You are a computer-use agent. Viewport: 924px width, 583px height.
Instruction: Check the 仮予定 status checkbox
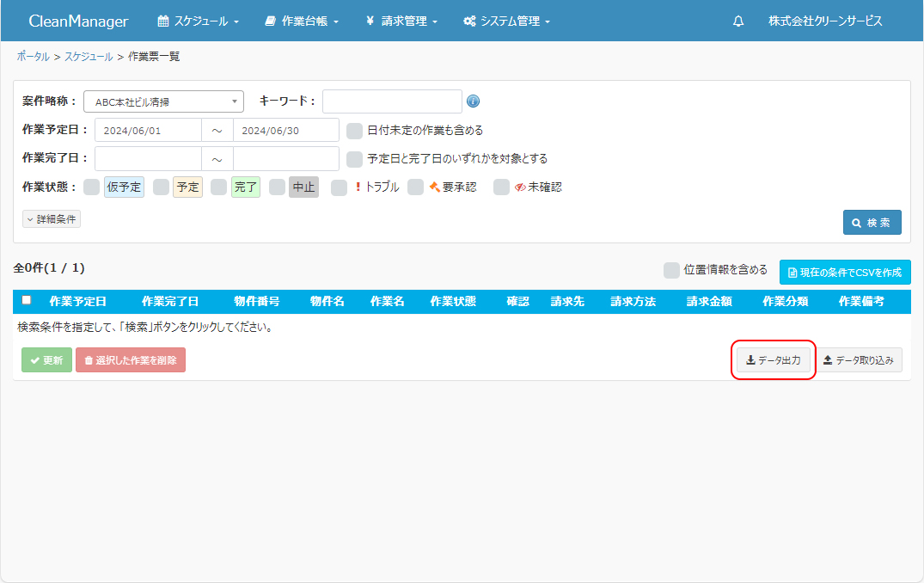click(x=91, y=187)
